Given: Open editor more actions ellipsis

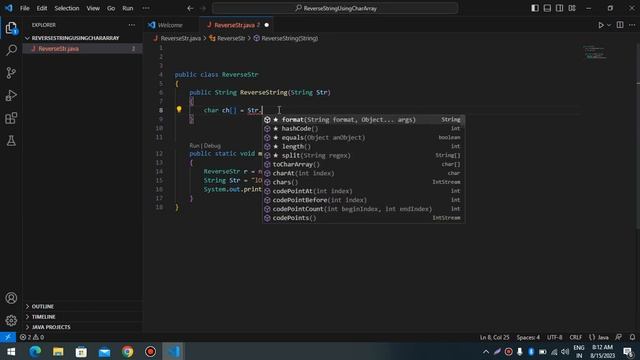Looking at the screenshot, I should (x=632, y=25).
